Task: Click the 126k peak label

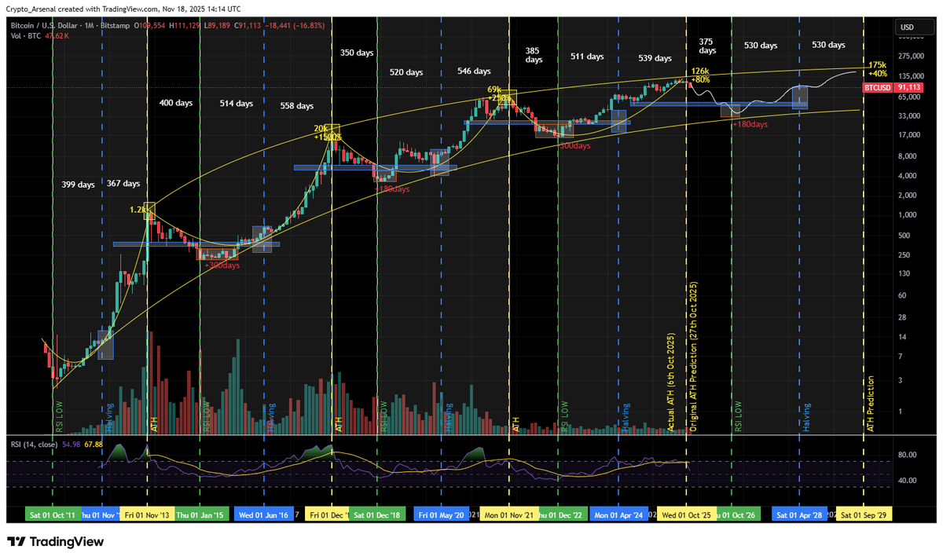Action: pyautogui.click(x=701, y=71)
